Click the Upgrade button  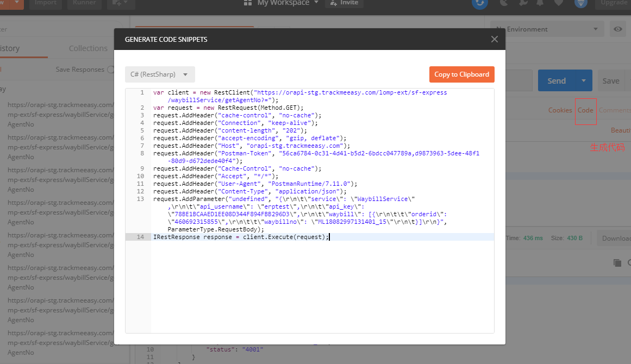tap(614, 3)
